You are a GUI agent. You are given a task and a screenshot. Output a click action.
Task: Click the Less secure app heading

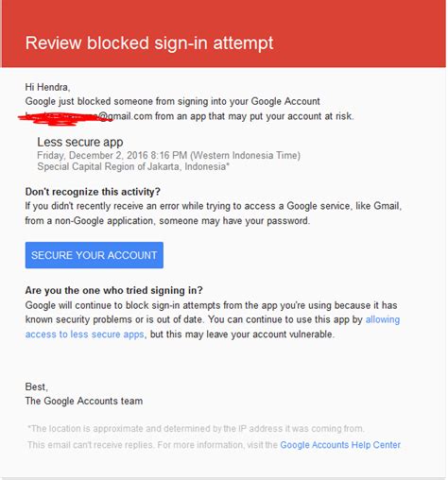click(x=80, y=143)
